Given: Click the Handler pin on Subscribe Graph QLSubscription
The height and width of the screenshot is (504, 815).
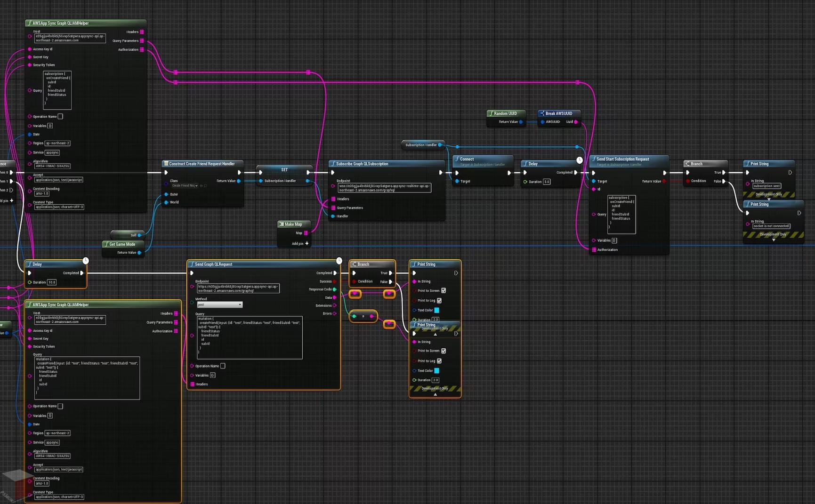Looking at the screenshot, I should 333,216.
